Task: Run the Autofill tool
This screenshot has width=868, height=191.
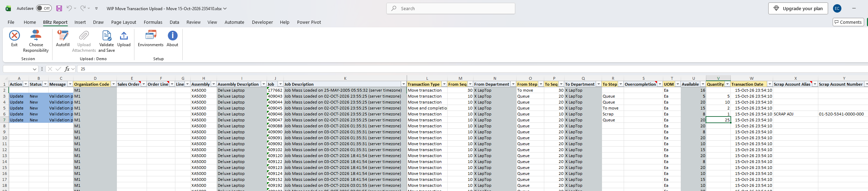Action: pos(63,38)
